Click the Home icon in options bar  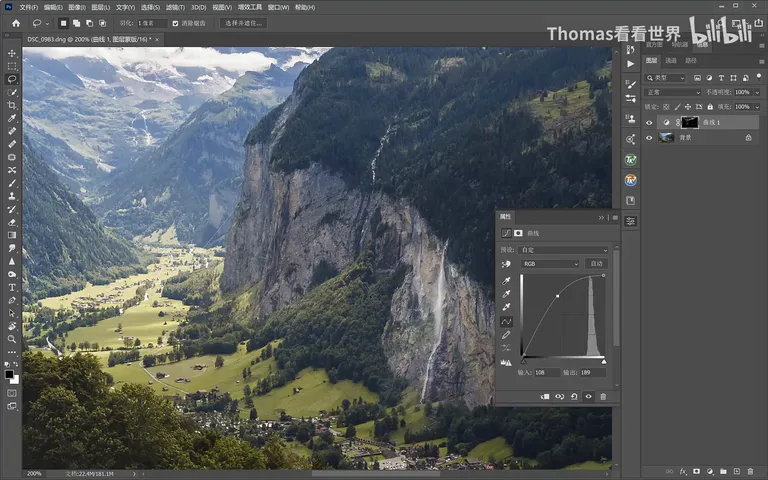pos(16,23)
